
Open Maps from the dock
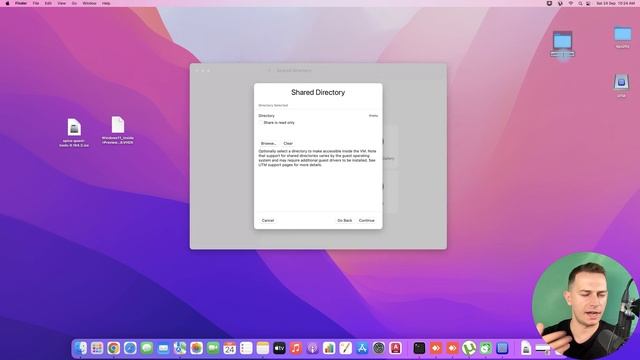pos(180,348)
